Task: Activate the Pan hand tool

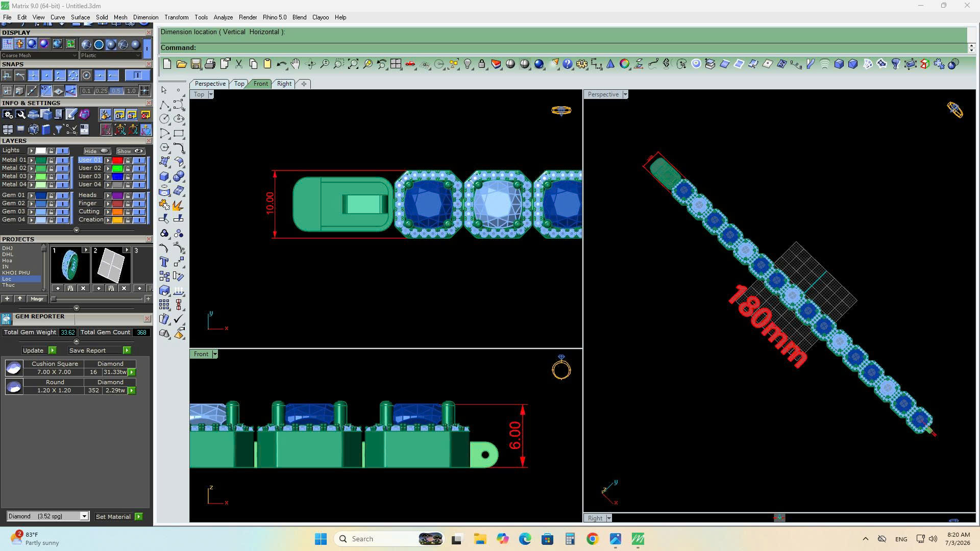Action: point(296,64)
